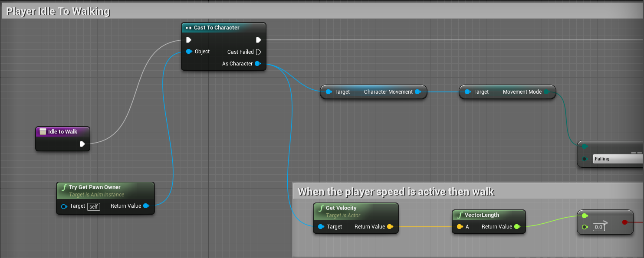The height and width of the screenshot is (258, 644).
Task: Click Cast To Character input exec pin
Action: point(189,40)
